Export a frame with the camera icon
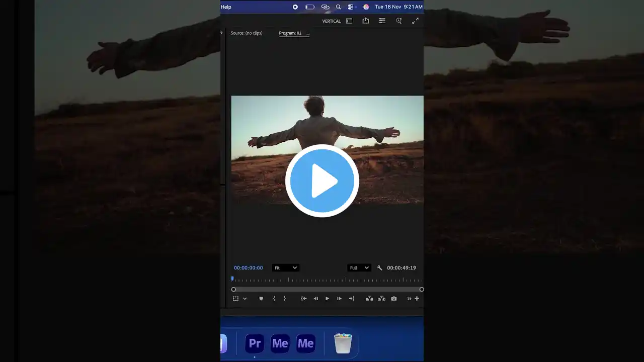Viewport: 644px width, 362px height. click(394, 299)
